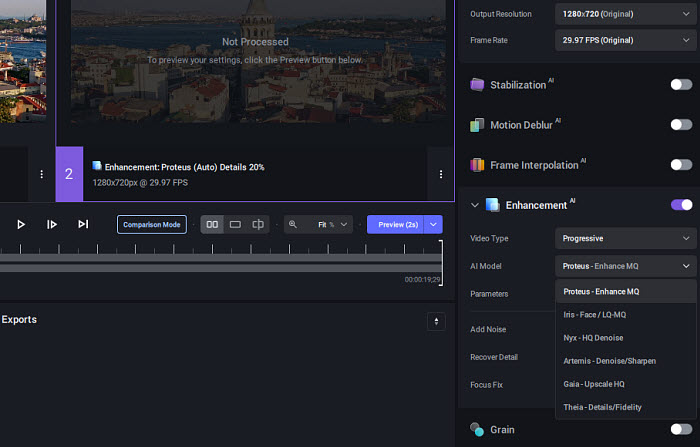This screenshot has height=447, width=700.
Task: Open three-dot menu left of preview 2
Action: [x=42, y=174]
